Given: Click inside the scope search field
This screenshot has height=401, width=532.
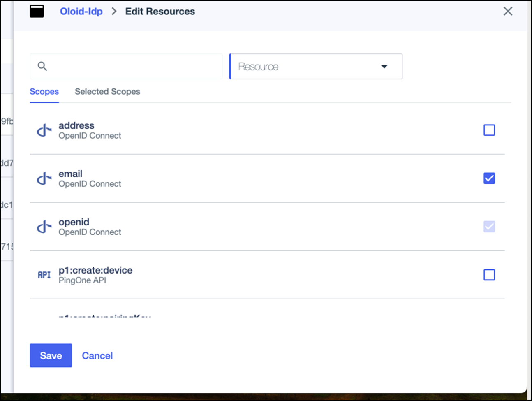Looking at the screenshot, I should click(126, 66).
